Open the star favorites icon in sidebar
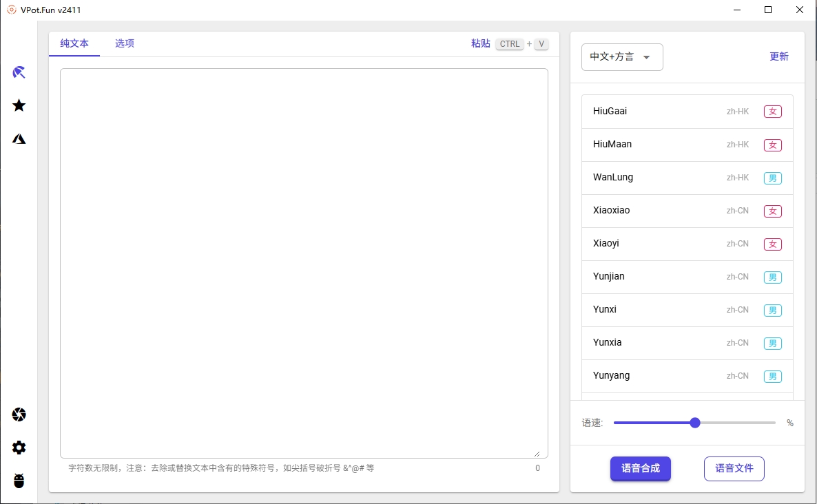This screenshot has height=504, width=817. click(19, 105)
